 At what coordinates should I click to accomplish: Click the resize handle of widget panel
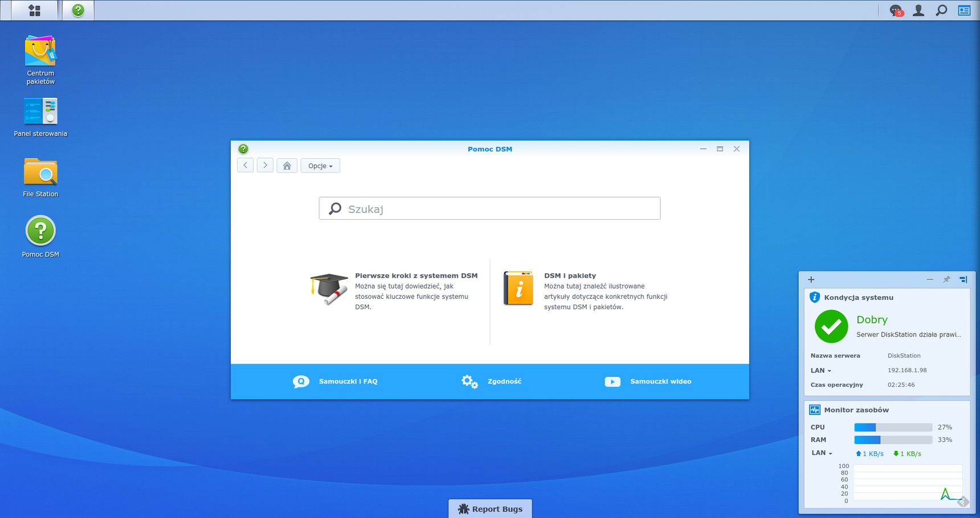pos(963,501)
